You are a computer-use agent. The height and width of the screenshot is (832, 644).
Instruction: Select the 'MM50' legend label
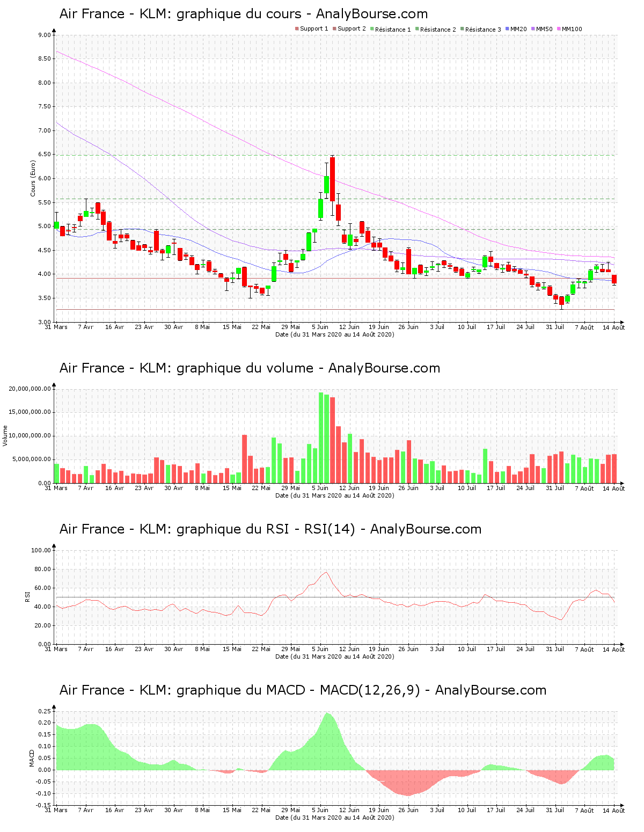click(x=544, y=29)
